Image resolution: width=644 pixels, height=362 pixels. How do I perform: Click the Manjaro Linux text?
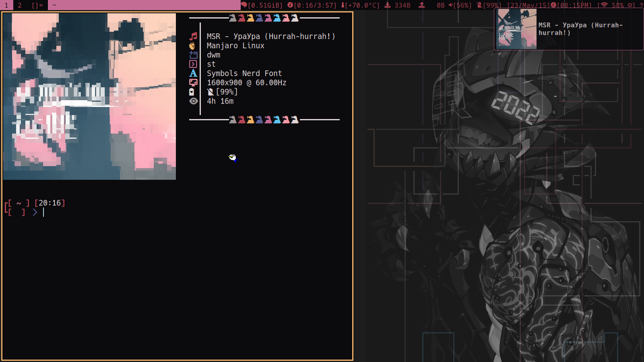click(x=235, y=45)
